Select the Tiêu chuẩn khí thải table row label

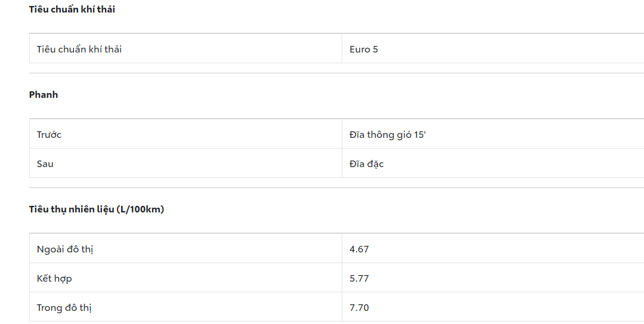tap(79, 50)
